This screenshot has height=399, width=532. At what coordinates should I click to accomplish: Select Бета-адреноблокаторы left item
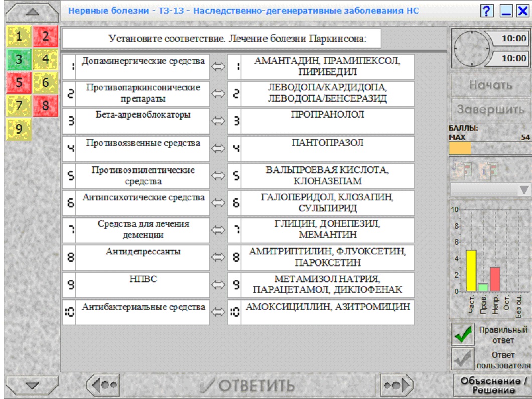(x=136, y=121)
